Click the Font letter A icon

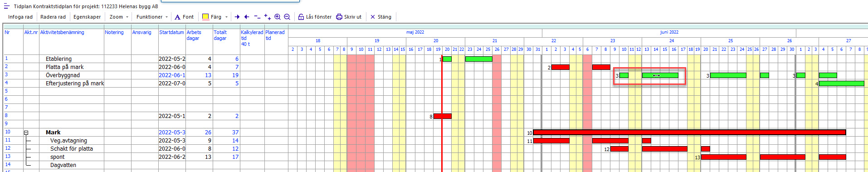pyautogui.click(x=178, y=17)
